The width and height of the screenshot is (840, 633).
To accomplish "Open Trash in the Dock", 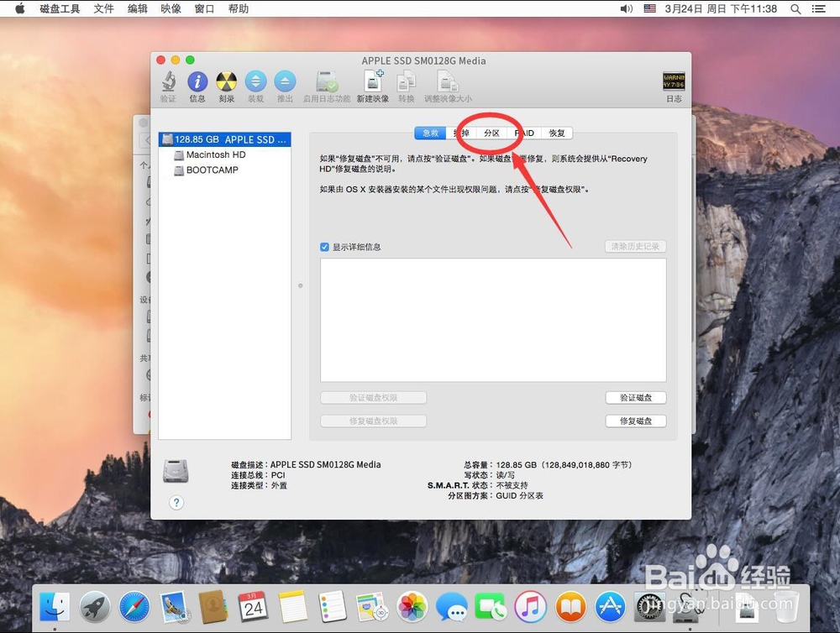I will (x=785, y=607).
